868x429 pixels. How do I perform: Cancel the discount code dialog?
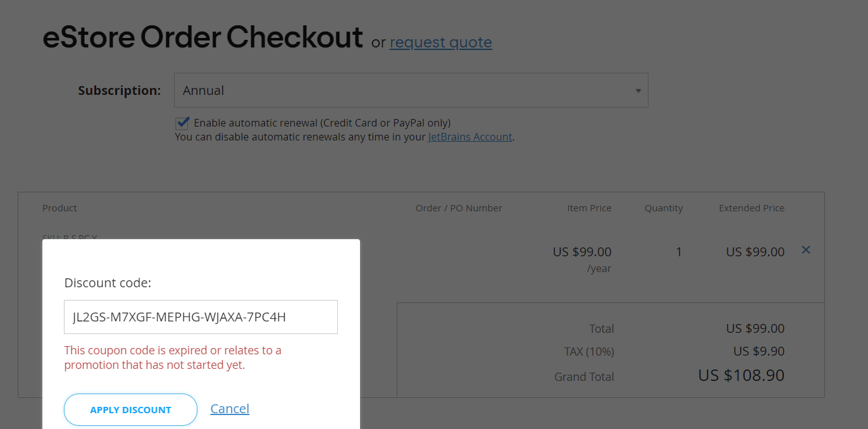(230, 409)
